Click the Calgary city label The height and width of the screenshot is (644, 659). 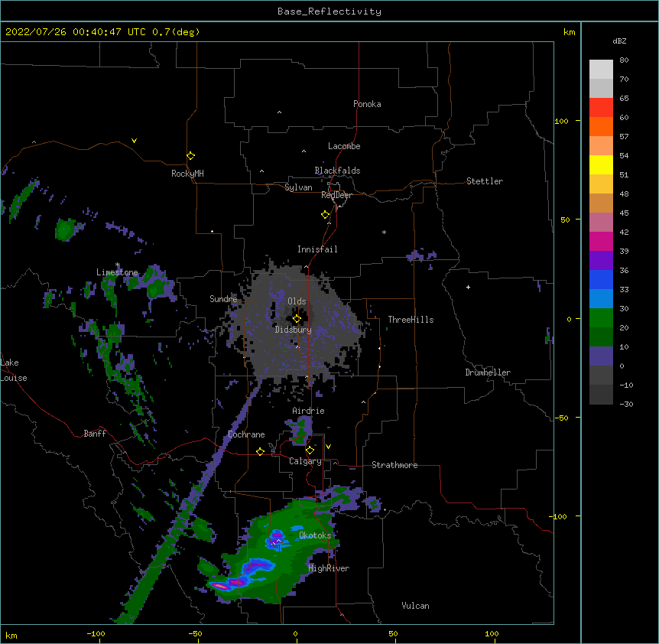[x=305, y=461]
